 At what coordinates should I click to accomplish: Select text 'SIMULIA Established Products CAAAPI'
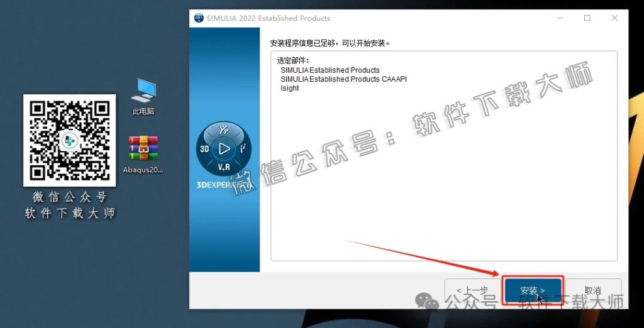tap(344, 79)
